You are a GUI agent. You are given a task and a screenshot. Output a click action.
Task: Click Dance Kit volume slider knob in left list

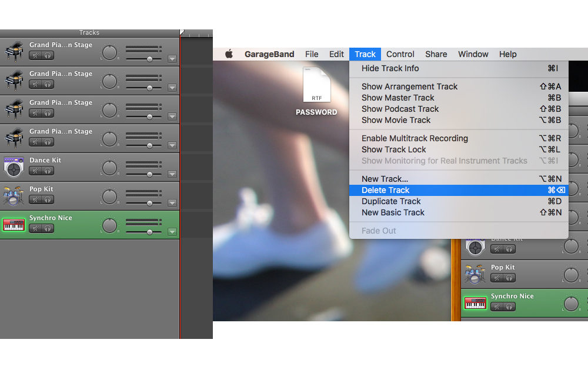[149, 175]
